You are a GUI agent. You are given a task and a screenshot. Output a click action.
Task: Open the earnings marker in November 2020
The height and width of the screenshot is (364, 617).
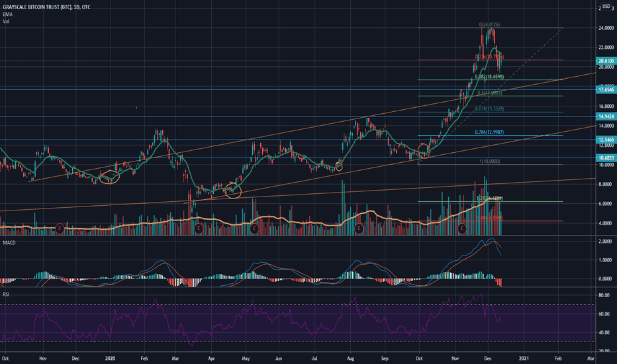[x=462, y=228]
